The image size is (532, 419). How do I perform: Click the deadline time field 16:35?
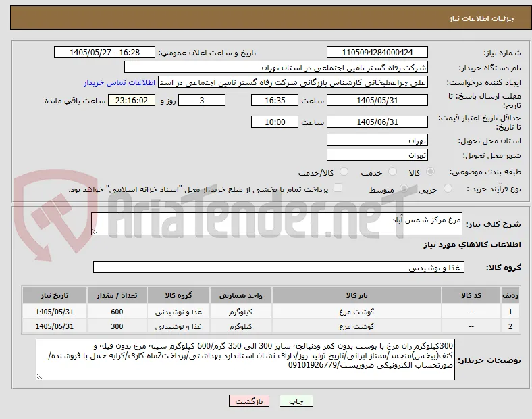[x=275, y=101]
